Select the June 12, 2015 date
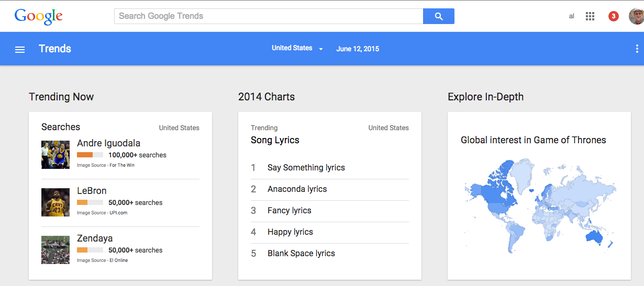Screen dimensions: 644x286 tap(358, 49)
